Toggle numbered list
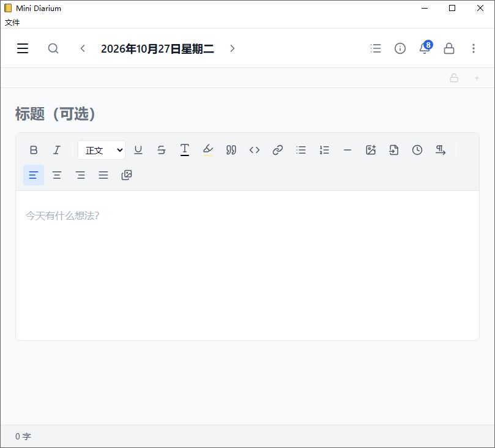 coord(324,150)
